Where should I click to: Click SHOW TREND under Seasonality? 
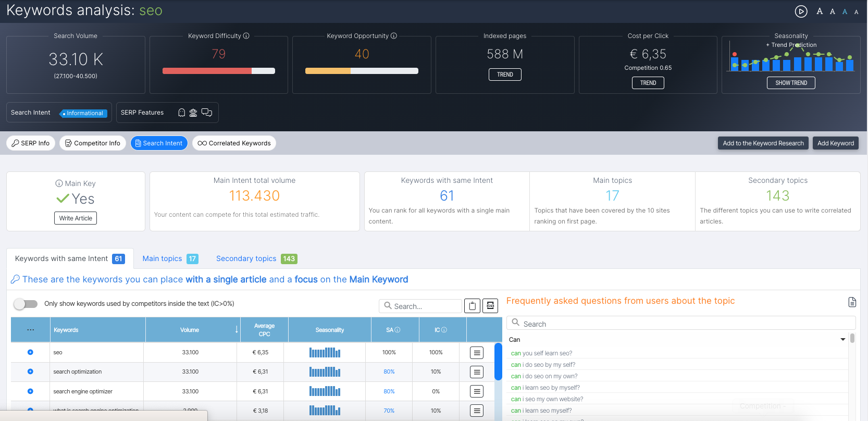tap(791, 83)
